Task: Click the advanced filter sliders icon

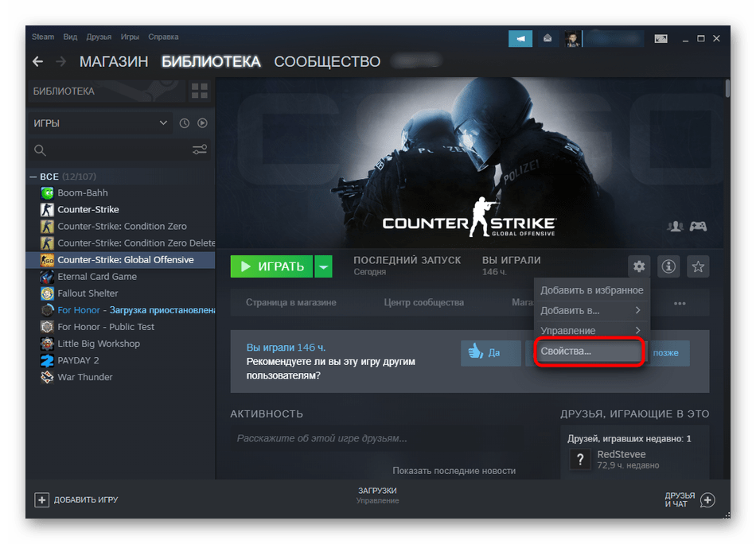Action: tap(200, 150)
